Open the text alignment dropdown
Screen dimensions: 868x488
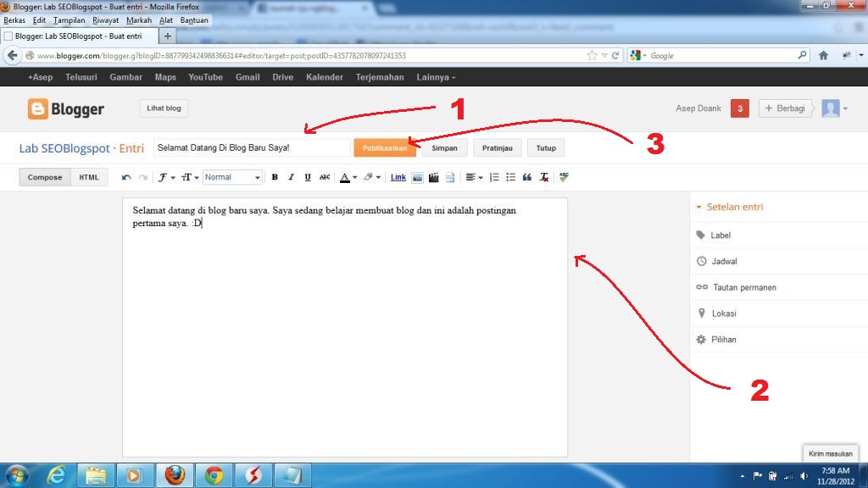(474, 177)
